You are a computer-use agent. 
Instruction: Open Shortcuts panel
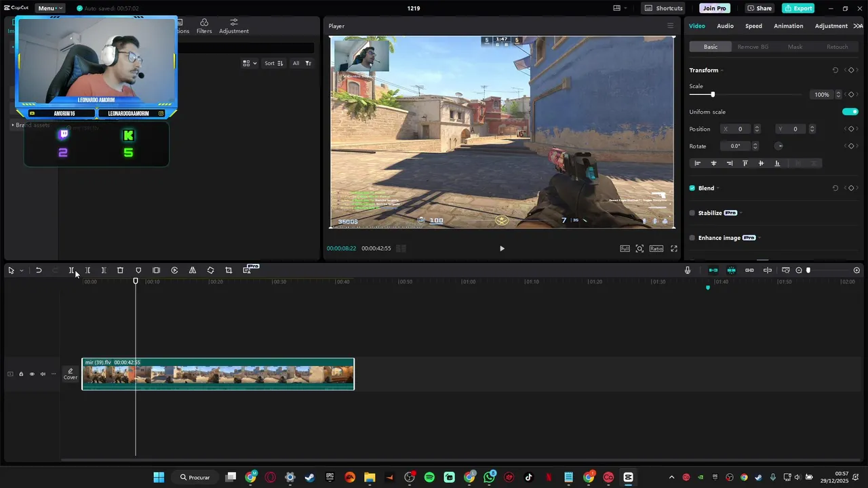click(664, 8)
